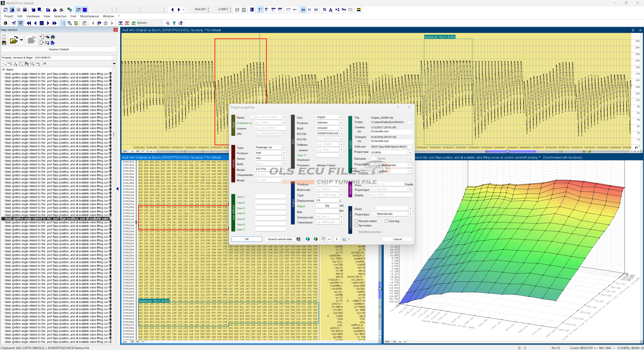Click the vehicle data save icon beside Search

coord(298,239)
